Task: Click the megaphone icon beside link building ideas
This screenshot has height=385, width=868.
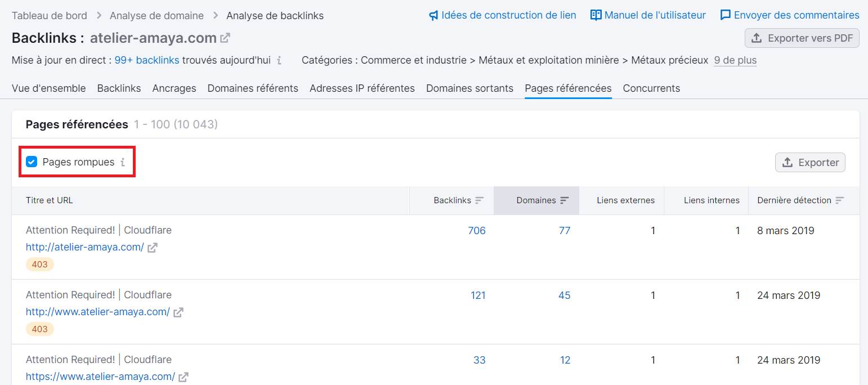Action: [433, 15]
